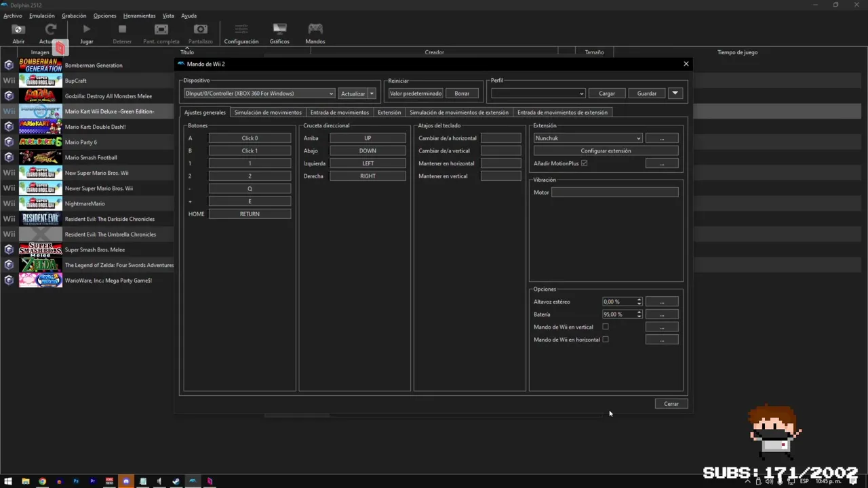Viewport: 868px width, 488px height.
Task: Enable Mando de Wii en horizontal checkbox
Action: point(606,340)
